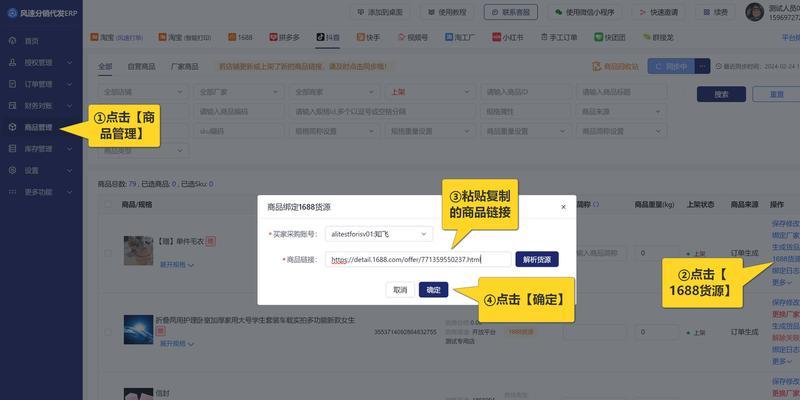Click the 视频号 platform icon

click(402, 37)
